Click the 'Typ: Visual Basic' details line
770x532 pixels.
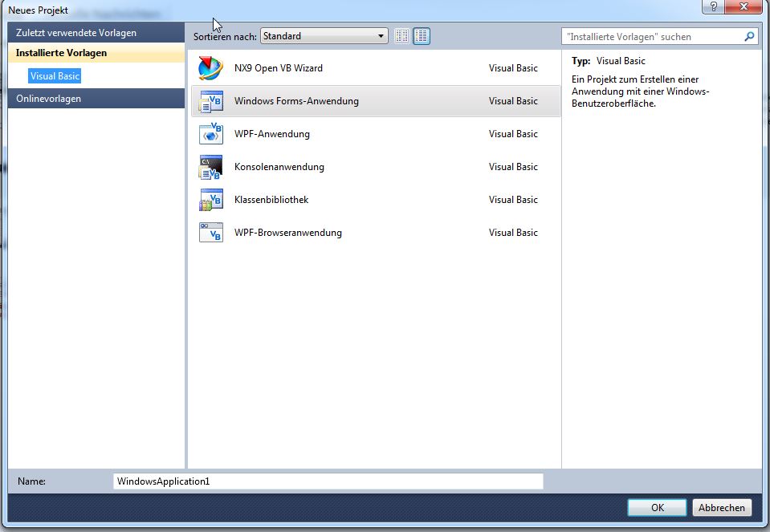pyautogui.click(x=609, y=61)
